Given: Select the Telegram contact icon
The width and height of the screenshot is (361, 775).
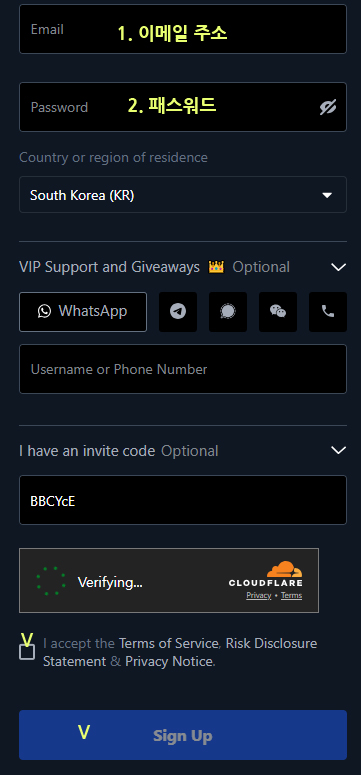Looking at the screenshot, I should coord(178,311).
